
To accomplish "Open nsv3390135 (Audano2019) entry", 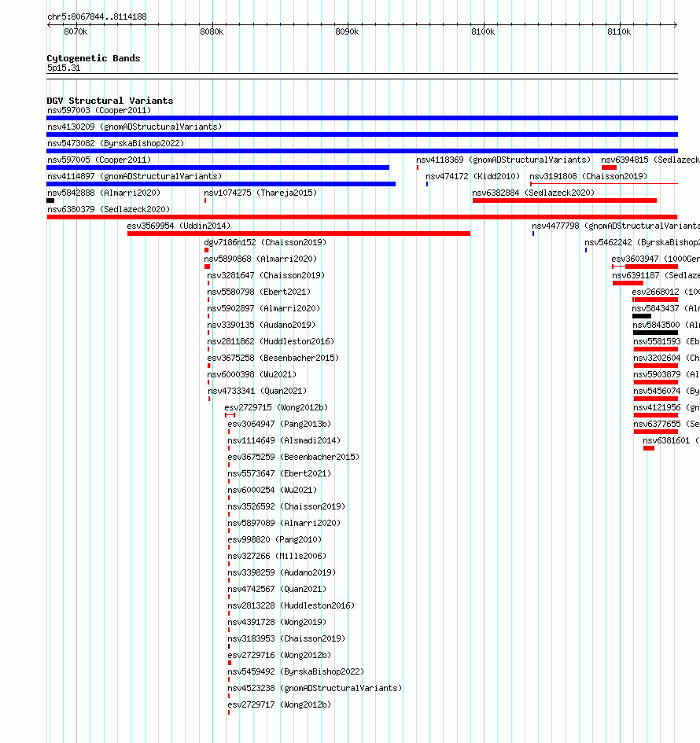I will pos(261,326).
